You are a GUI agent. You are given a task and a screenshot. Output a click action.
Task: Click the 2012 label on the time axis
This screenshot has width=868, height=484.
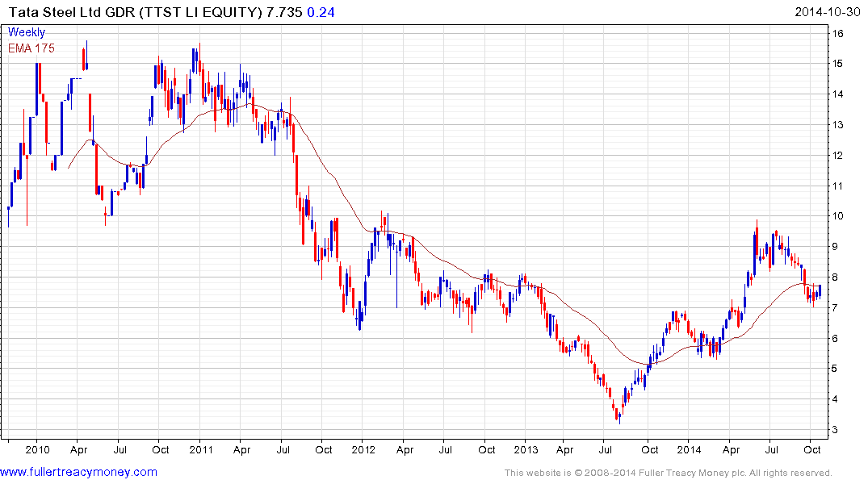pos(363,449)
